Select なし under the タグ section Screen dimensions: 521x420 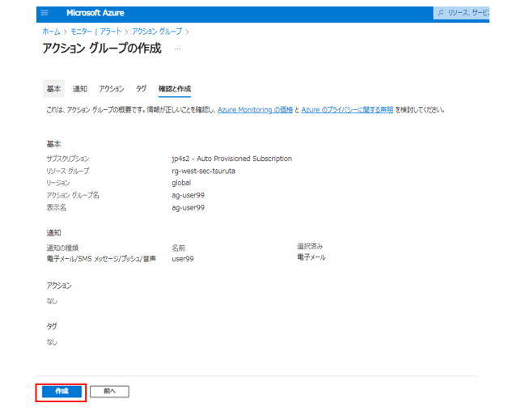52,342
